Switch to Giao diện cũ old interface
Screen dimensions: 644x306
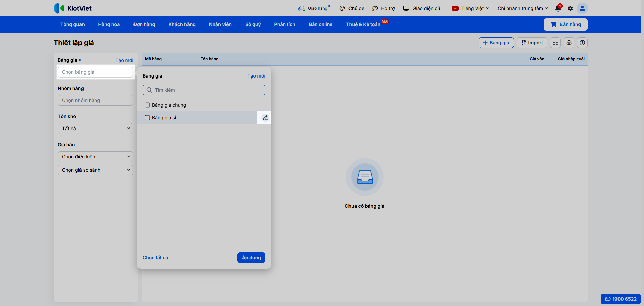422,8
